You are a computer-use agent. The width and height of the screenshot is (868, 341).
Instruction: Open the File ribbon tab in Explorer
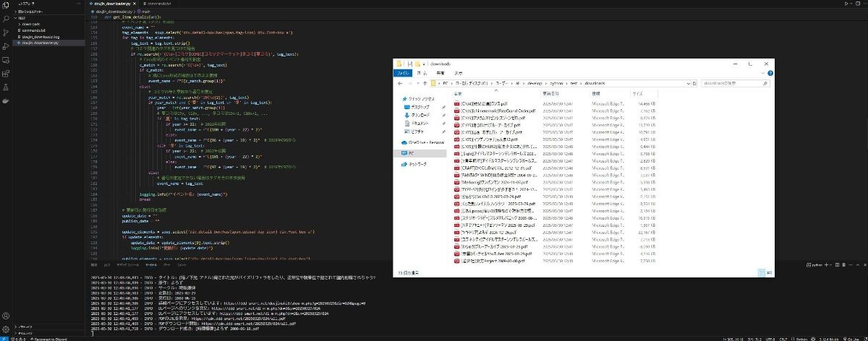point(403,73)
